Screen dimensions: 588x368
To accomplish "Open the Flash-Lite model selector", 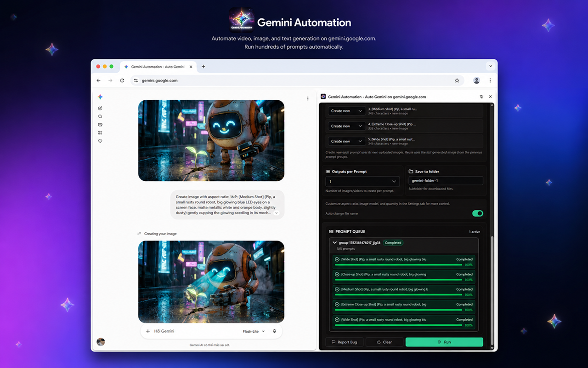I will (254, 331).
